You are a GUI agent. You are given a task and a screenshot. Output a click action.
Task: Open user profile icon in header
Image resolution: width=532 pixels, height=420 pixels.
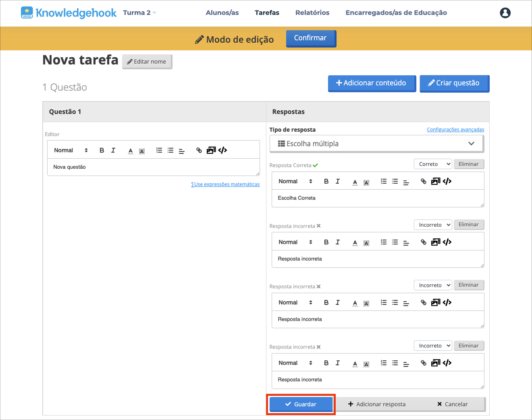pyautogui.click(x=505, y=13)
